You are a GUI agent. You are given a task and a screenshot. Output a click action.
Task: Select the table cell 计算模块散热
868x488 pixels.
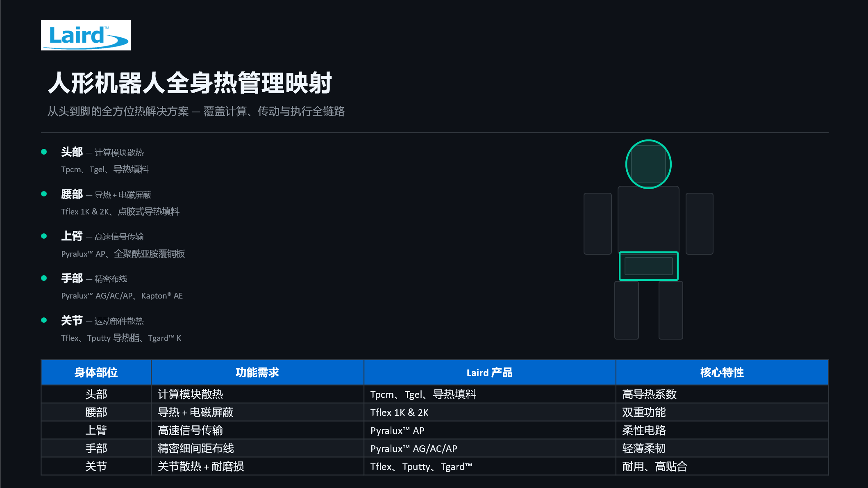point(257,394)
